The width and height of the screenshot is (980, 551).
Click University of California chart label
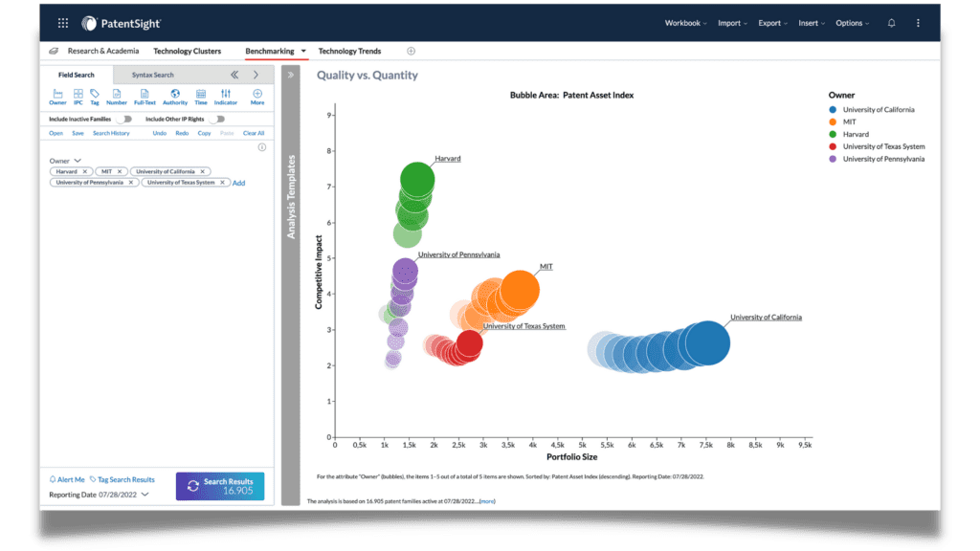coord(766,318)
